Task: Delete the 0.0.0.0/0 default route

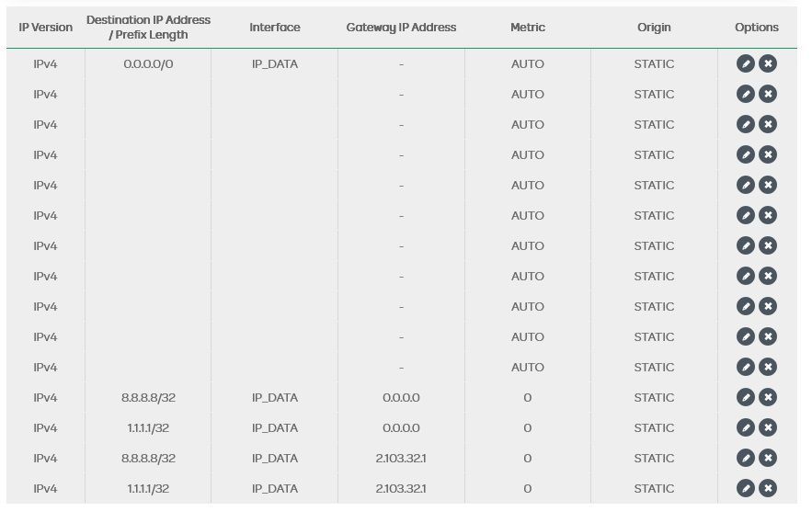Action: click(768, 63)
